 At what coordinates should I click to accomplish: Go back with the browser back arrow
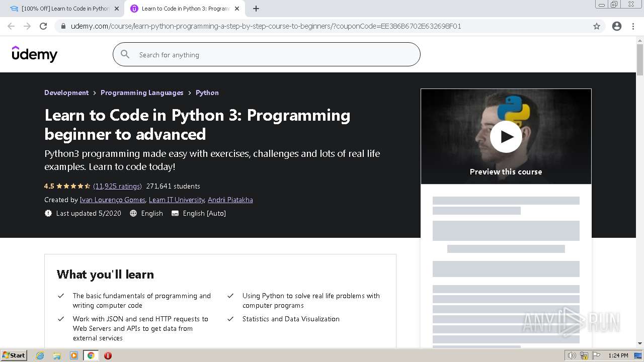11,26
